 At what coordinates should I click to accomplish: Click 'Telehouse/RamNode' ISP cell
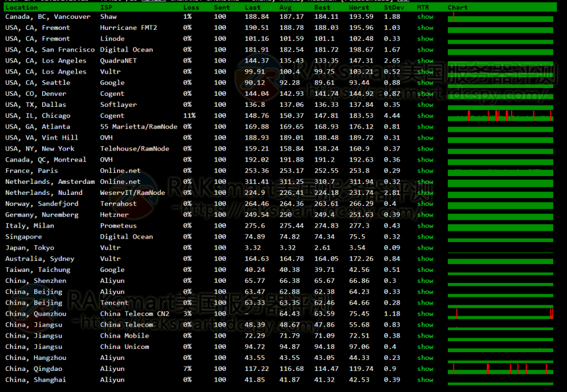coord(135,148)
